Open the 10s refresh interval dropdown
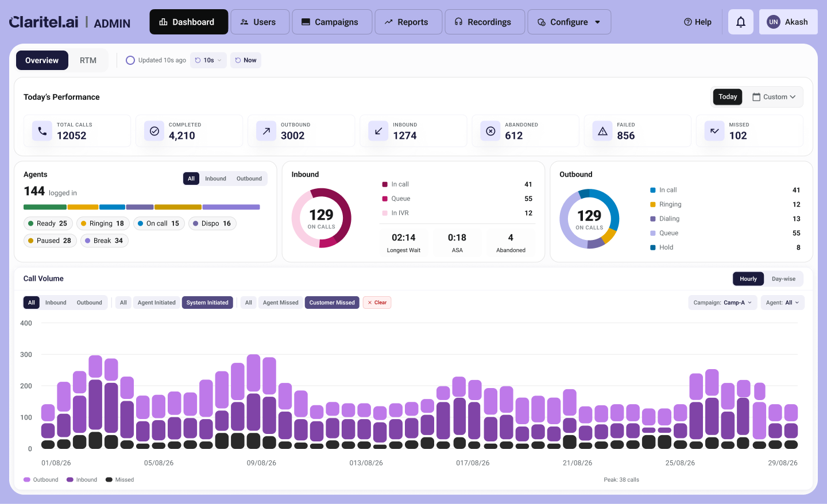The height and width of the screenshot is (504, 827). [x=208, y=60]
